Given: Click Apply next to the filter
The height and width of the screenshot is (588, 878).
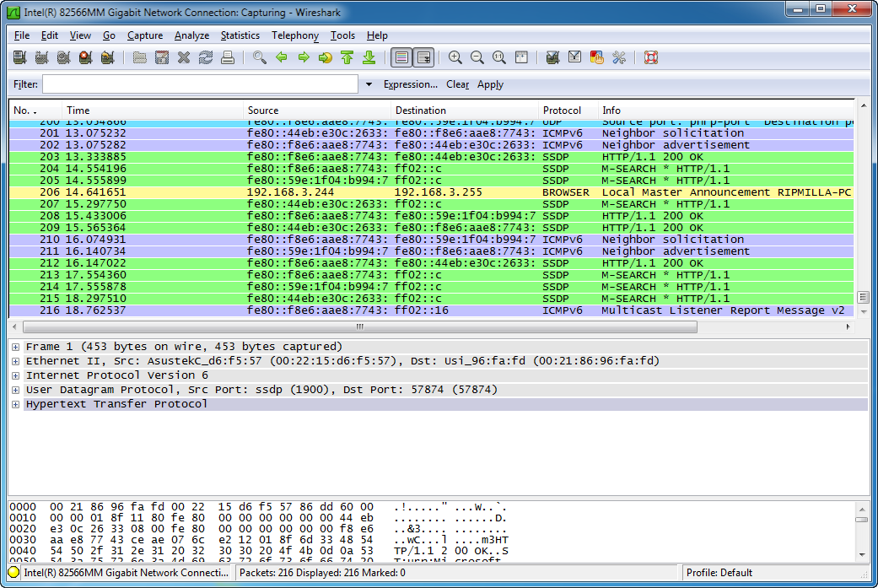Looking at the screenshot, I should pos(490,84).
